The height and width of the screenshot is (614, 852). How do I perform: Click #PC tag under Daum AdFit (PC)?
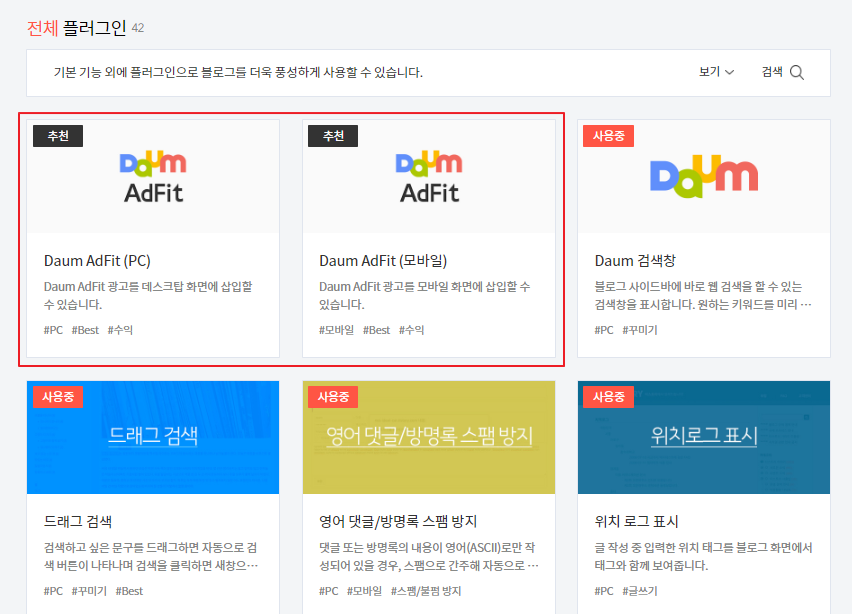tap(53, 330)
